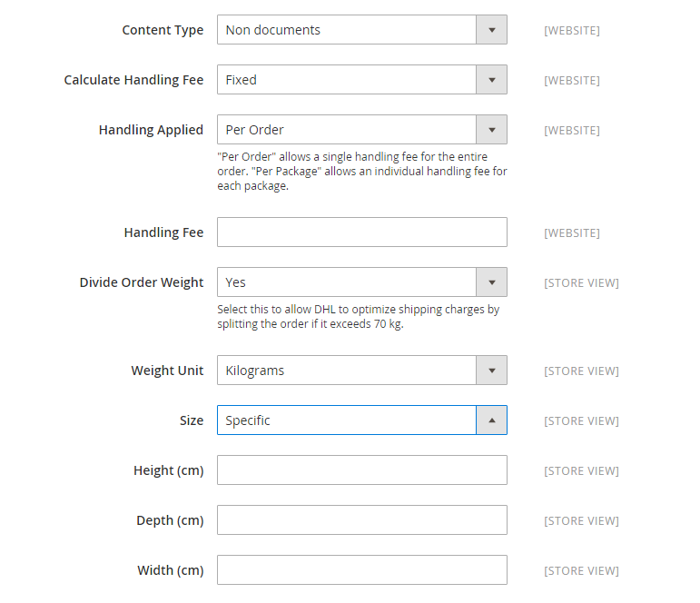700x603 pixels.
Task: Click the Divide Order Weight label
Action: click(142, 282)
